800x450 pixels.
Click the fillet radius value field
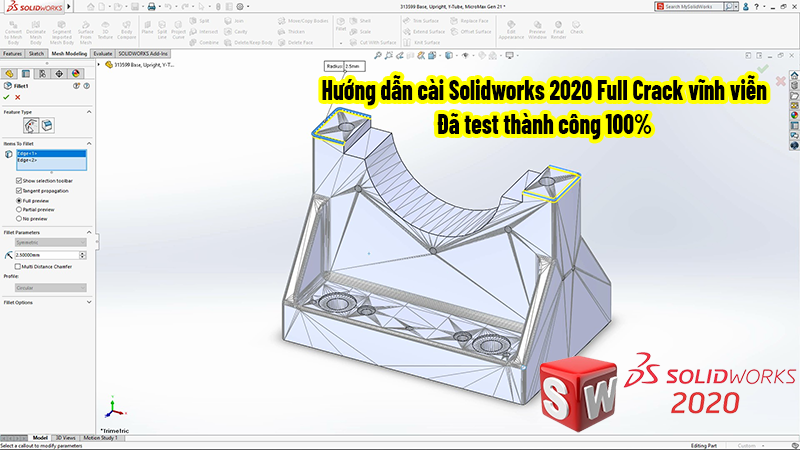[46, 255]
